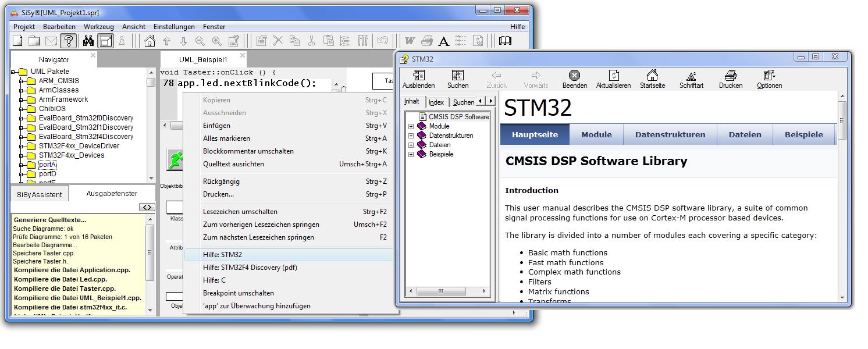Choose 'Hilfe: STM32' in context menu
The image size is (868, 349).
click(x=289, y=255)
